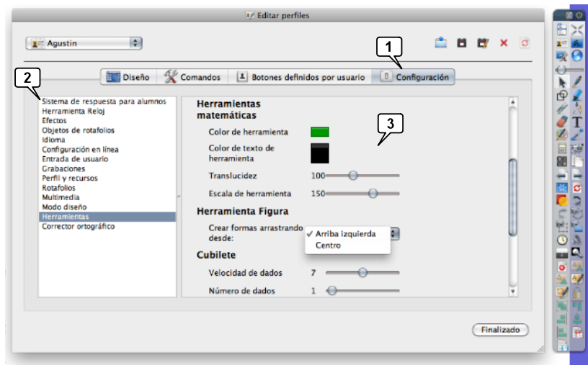Viewport: 588px width, 365px height.
Task: Select Idioma in the settings list
Action: pos(54,140)
